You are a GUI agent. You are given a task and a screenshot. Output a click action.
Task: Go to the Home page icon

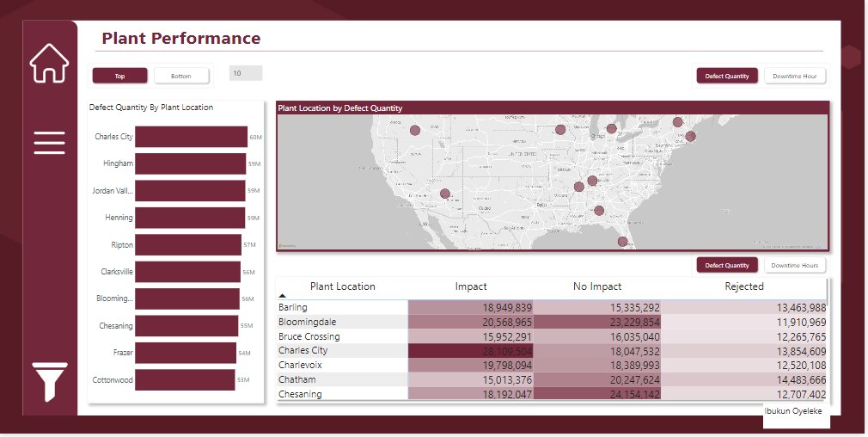click(49, 63)
